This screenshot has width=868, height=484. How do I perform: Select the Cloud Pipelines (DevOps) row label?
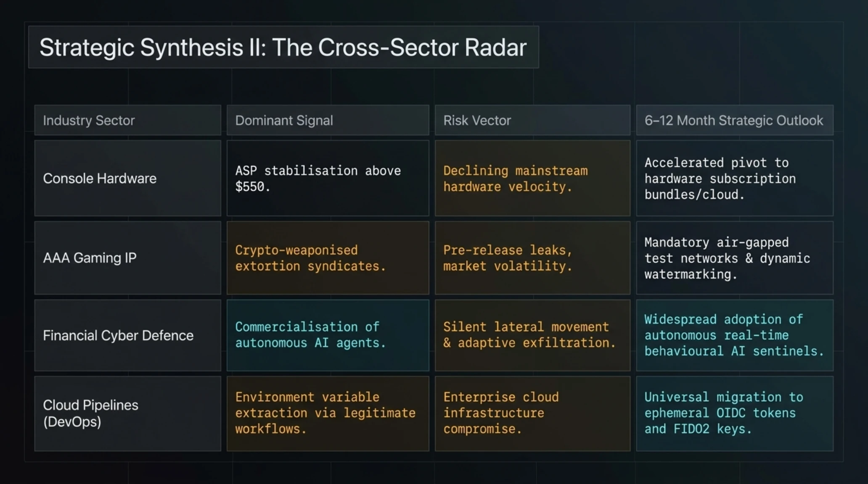[127, 413]
